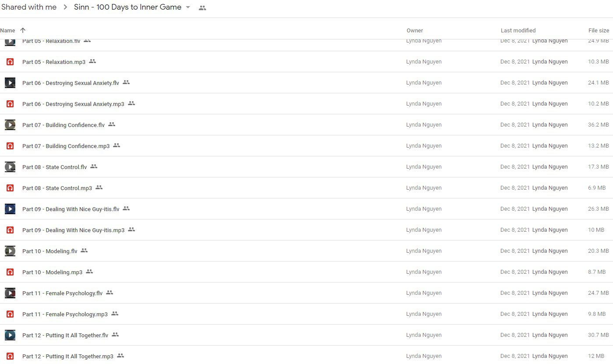Click the video icon for Part 10 - Modeling.flv
Viewport: 613px width, 364px height.
coord(10,251)
